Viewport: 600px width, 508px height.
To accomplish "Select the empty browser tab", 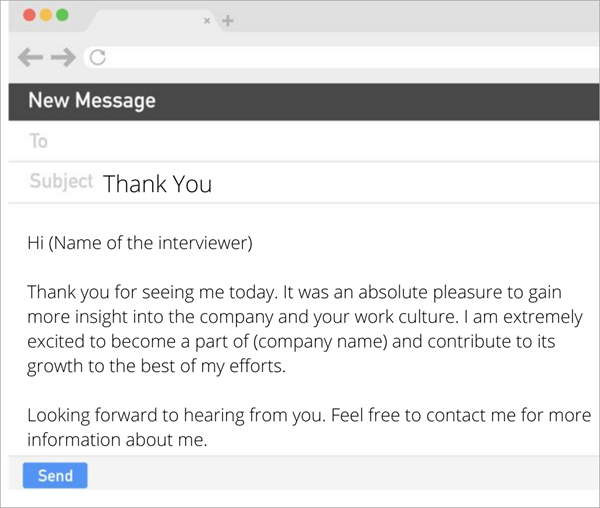I will [151, 21].
